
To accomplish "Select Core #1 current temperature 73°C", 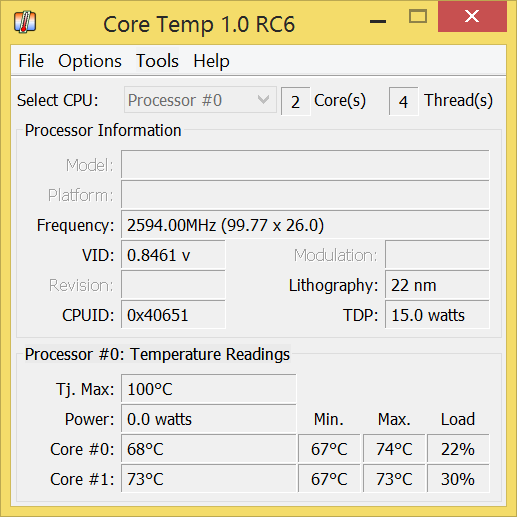I will [208, 479].
